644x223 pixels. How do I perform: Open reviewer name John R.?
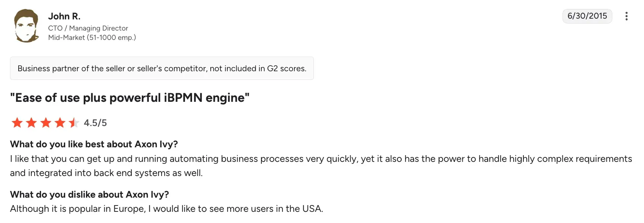click(64, 16)
